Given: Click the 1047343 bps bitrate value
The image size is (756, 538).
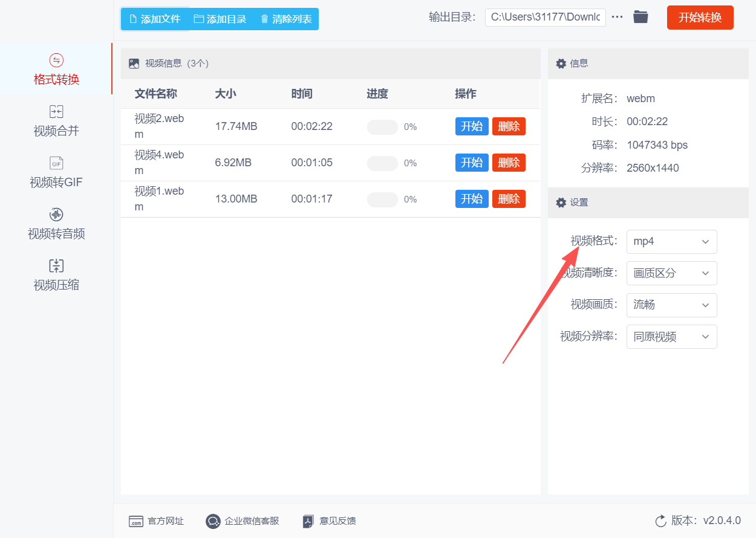Looking at the screenshot, I should coord(657,145).
